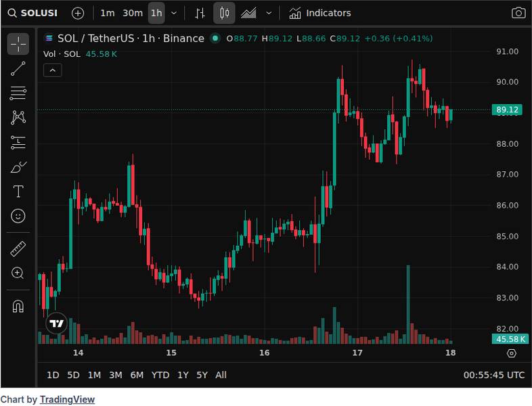
Task: Click the 00:55:45 UTC timezone clock
Action: [494, 375]
